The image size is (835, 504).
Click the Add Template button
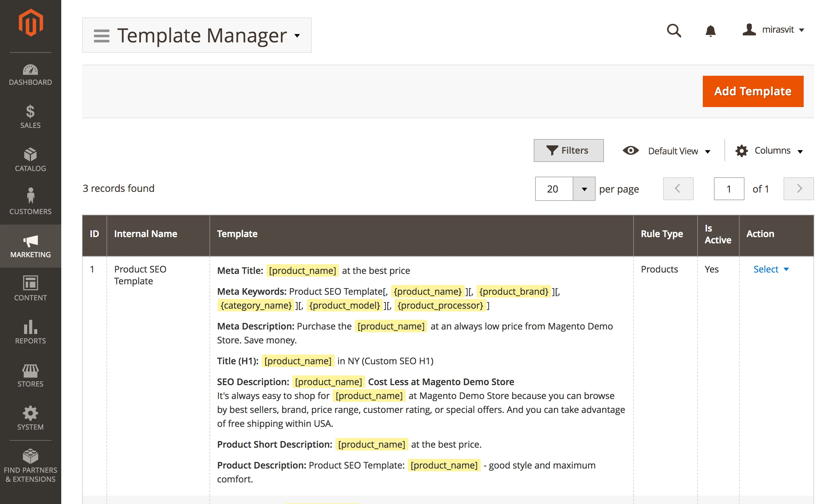753,91
